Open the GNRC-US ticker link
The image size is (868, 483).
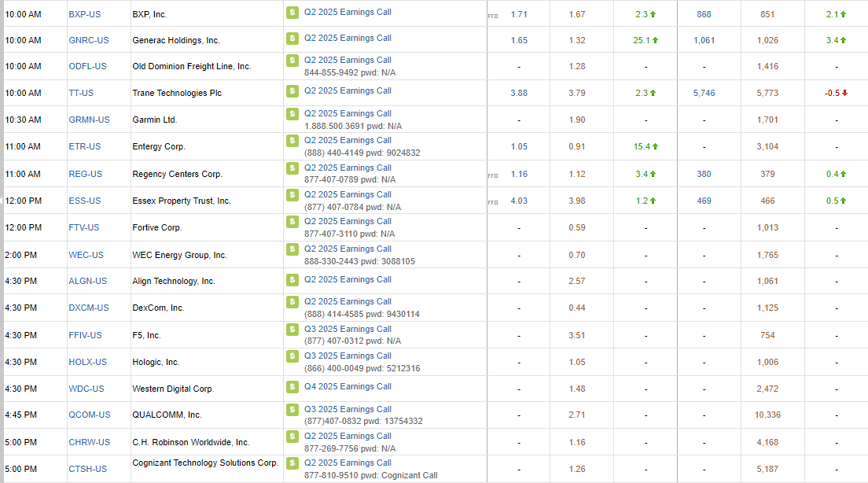coord(89,40)
